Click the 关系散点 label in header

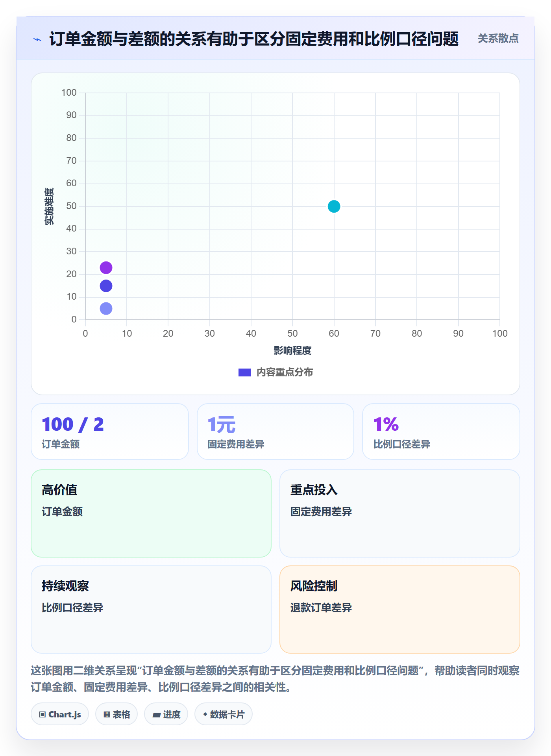pyautogui.click(x=498, y=39)
